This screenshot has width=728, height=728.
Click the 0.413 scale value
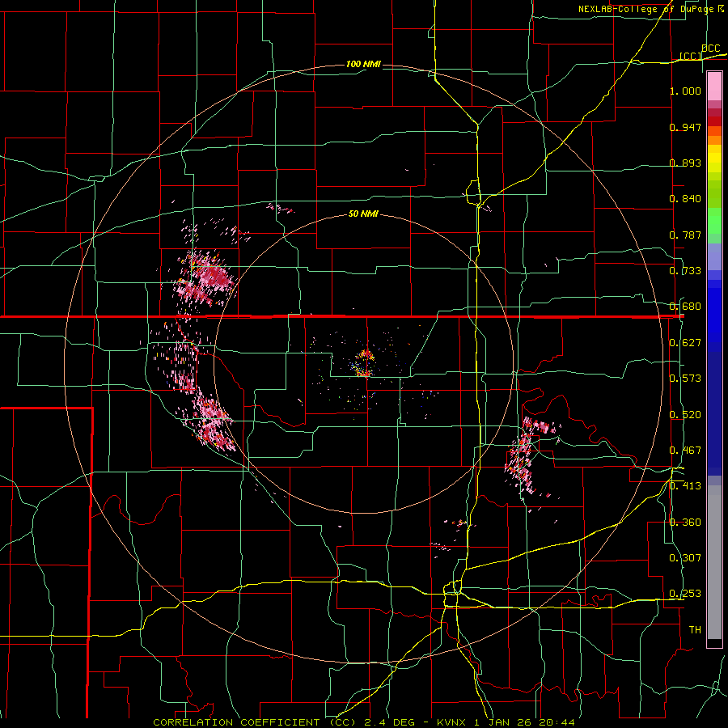[x=685, y=486]
